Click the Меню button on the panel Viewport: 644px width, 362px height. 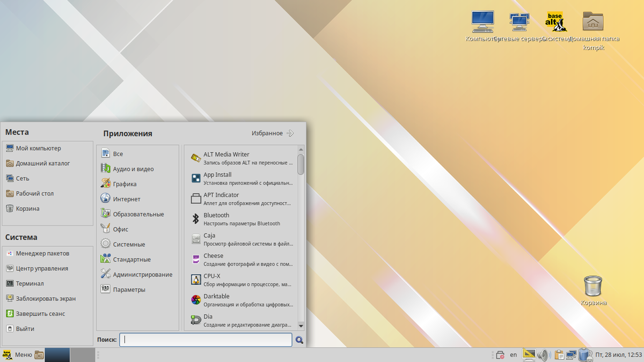(17, 354)
